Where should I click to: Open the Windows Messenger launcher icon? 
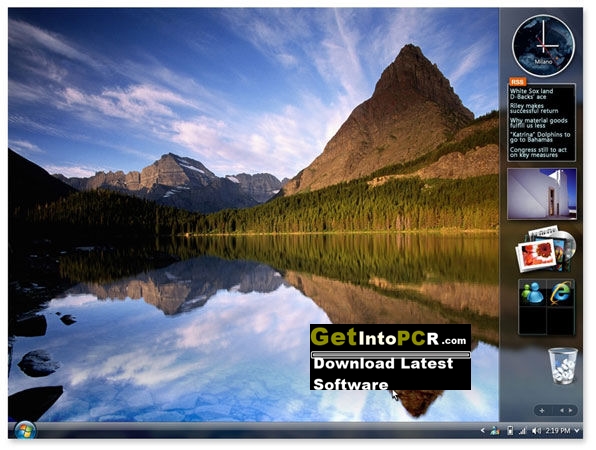point(531,293)
